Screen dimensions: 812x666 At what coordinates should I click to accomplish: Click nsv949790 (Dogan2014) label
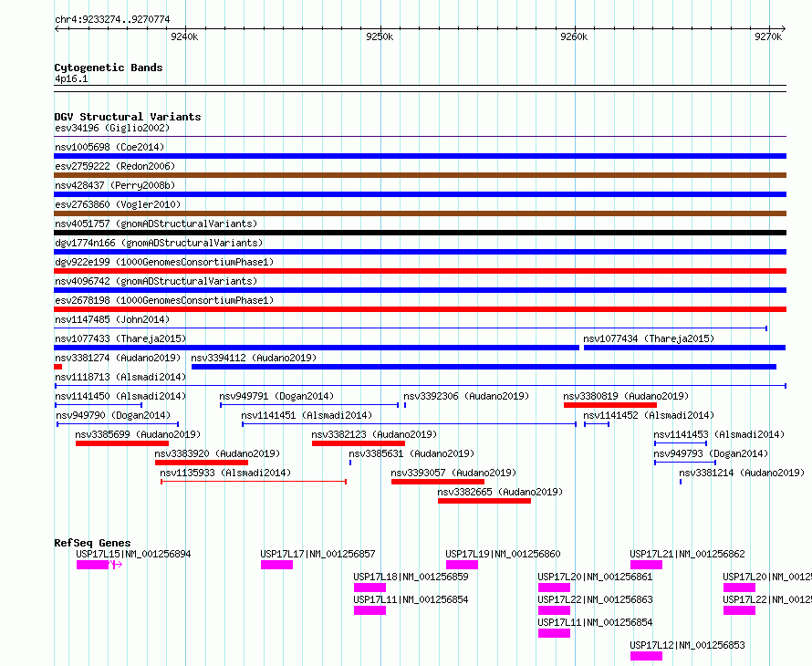point(113,415)
